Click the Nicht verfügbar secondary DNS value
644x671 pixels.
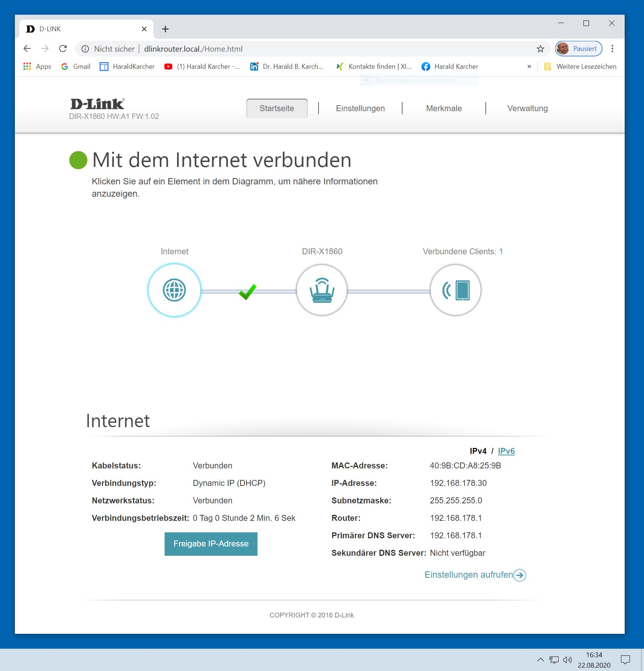[457, 553]
